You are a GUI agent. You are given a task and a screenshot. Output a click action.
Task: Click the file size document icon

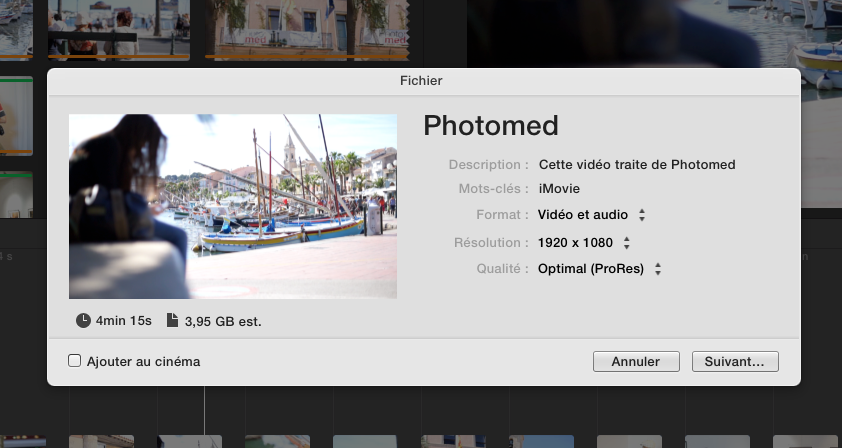coord(172,320)
